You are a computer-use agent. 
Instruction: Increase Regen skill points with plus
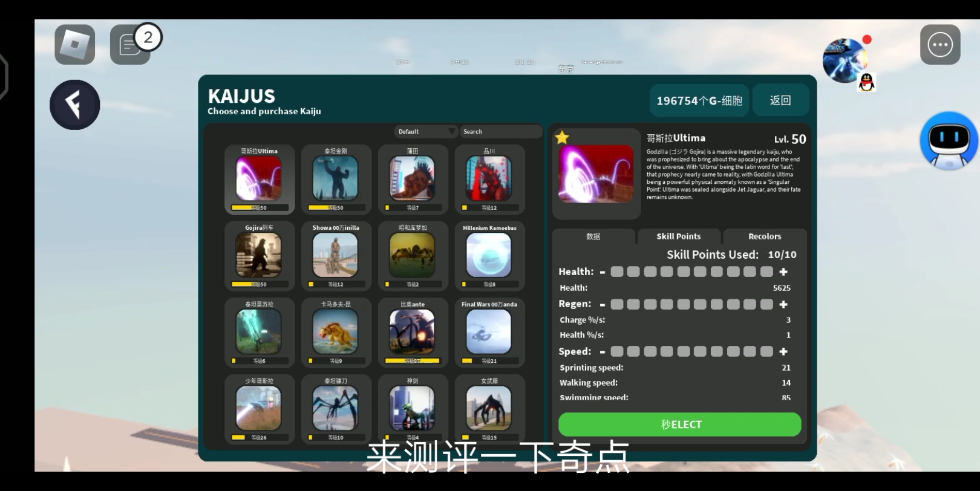[x=783, y=304]
